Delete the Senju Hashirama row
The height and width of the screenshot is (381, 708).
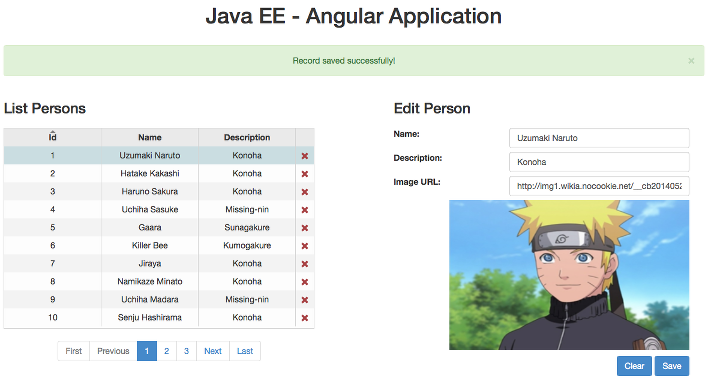(305, 318)
